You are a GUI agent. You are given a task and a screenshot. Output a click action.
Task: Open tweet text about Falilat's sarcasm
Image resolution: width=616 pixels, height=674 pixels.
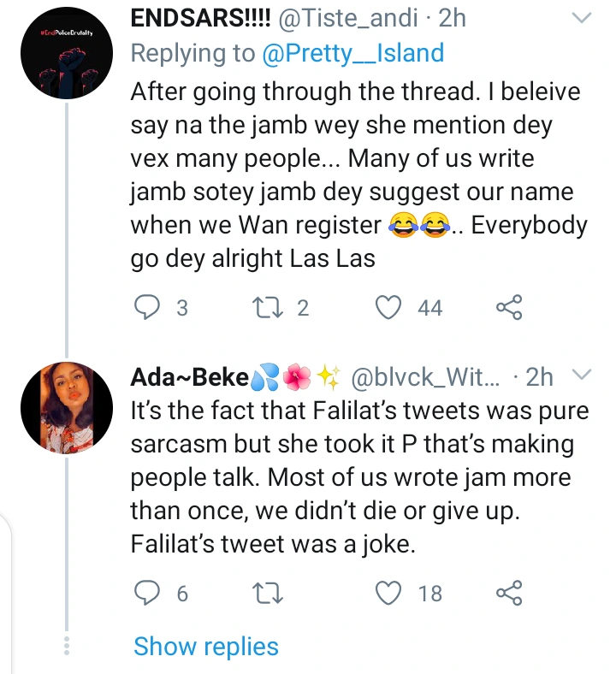pos(358,477)
